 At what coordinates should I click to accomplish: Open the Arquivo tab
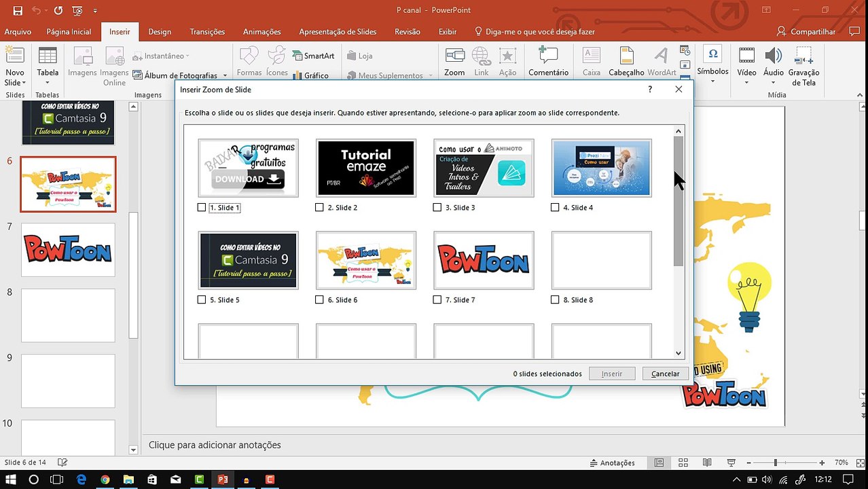18,32
